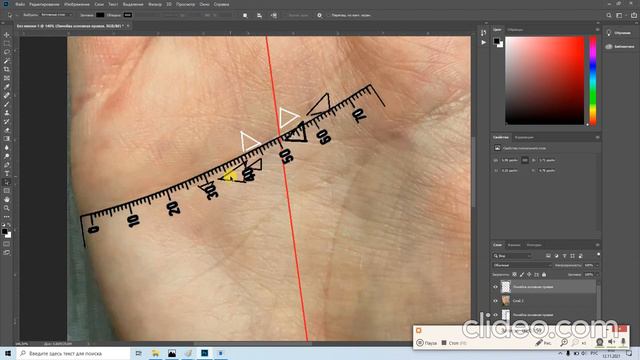Select the Gradient tool
Viewport: 640px width, 360px height.
pyautogui.click(x=7, y=139)
